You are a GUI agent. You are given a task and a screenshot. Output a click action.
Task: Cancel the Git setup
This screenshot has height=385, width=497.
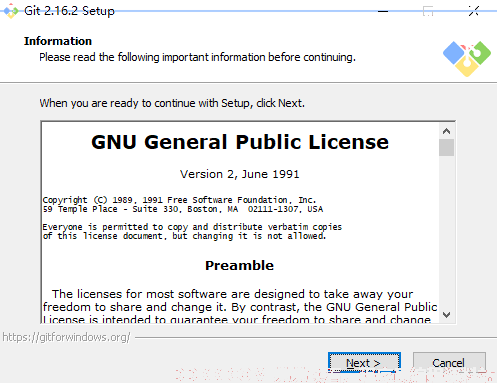pos(449,362)
